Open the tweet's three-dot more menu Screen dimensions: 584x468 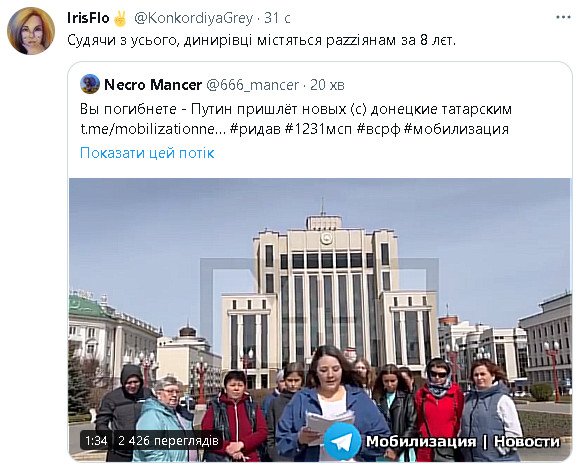click(x=563, y=17)
